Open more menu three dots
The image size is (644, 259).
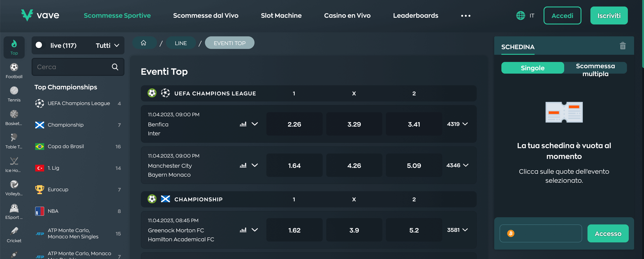pos(466,16)
